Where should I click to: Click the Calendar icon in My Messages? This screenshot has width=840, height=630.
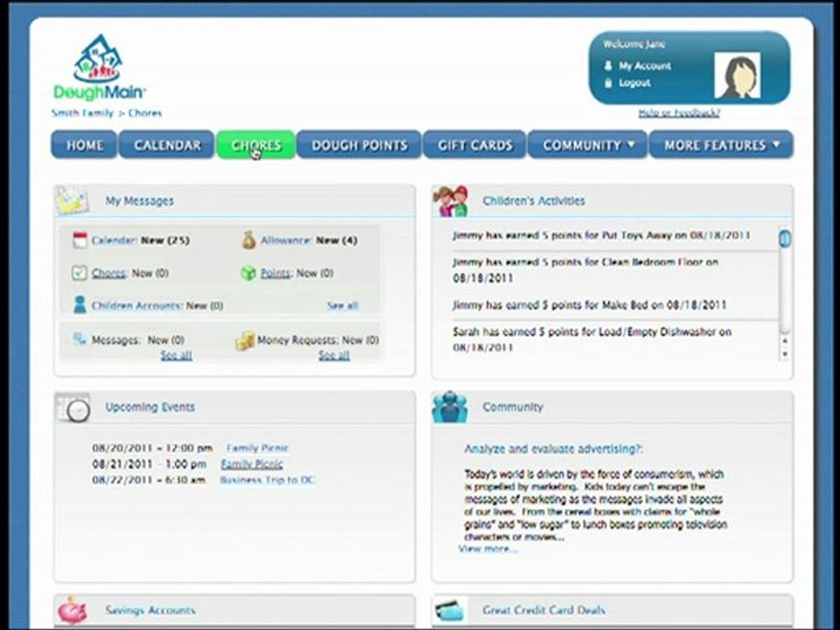(80, 240)
